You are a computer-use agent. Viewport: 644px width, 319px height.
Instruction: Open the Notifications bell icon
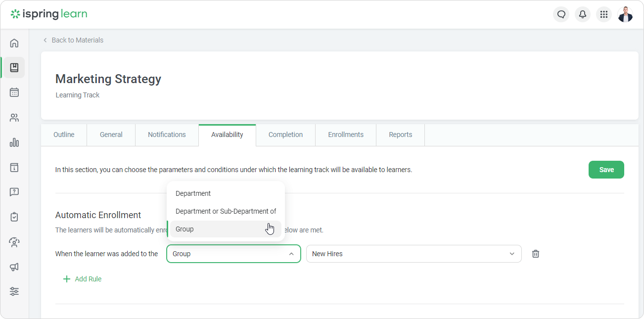point(582,14)
